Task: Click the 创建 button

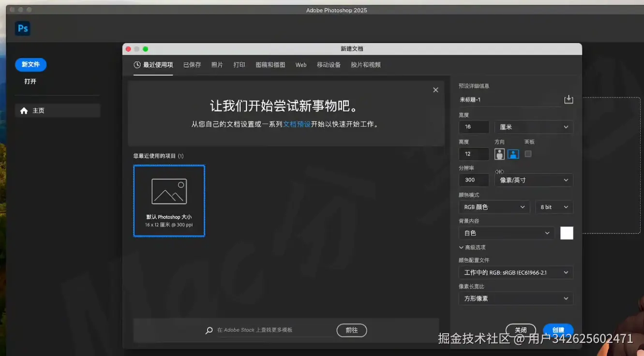Action: point(558,330)
